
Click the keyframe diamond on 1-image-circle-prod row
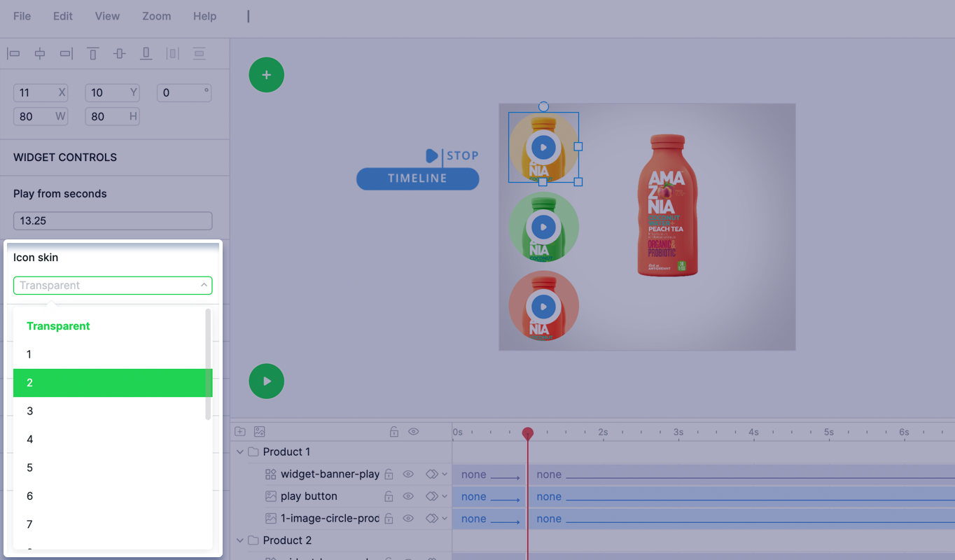[431, 519]
